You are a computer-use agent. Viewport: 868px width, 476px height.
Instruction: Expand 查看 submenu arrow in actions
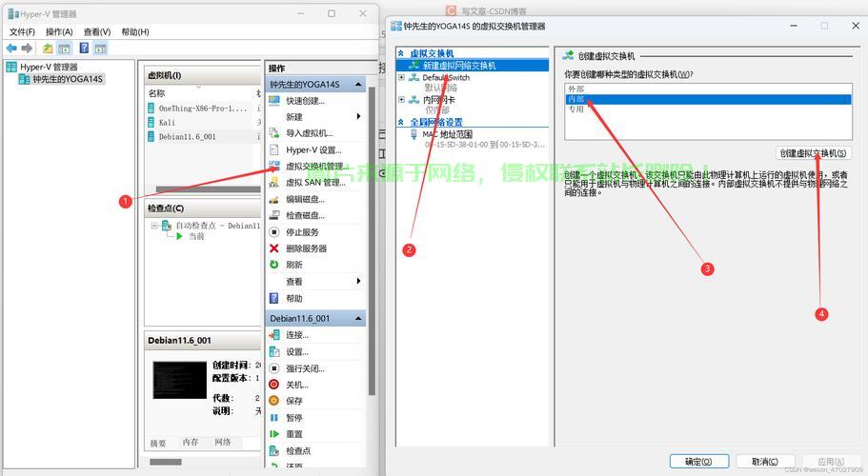click(358, 282)
